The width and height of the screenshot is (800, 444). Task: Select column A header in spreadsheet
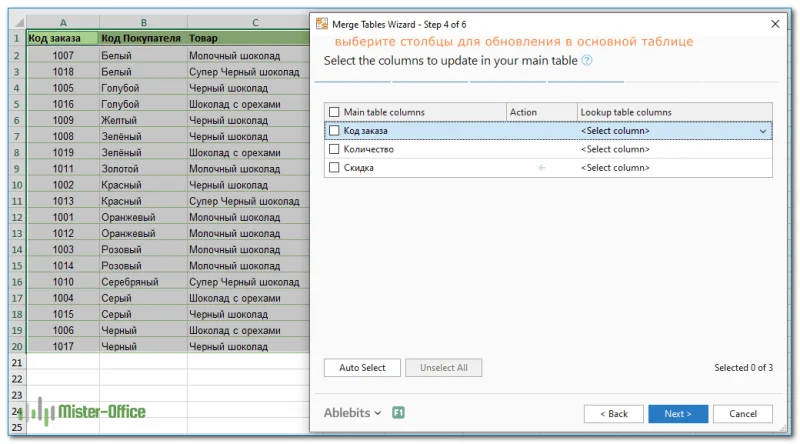(63, 22)
